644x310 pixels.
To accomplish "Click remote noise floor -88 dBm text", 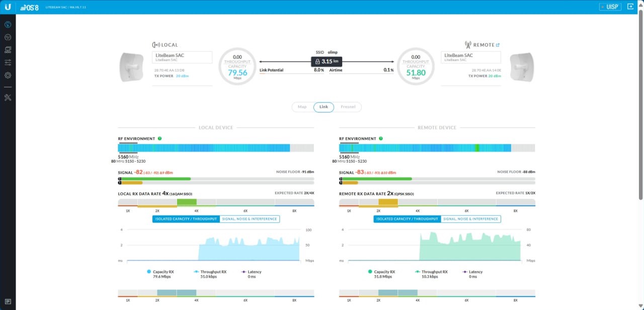I will (x=516, y=172).
